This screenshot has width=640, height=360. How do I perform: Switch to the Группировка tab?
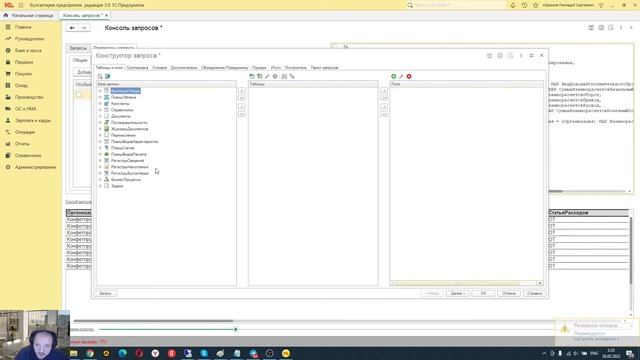(137, 68)
